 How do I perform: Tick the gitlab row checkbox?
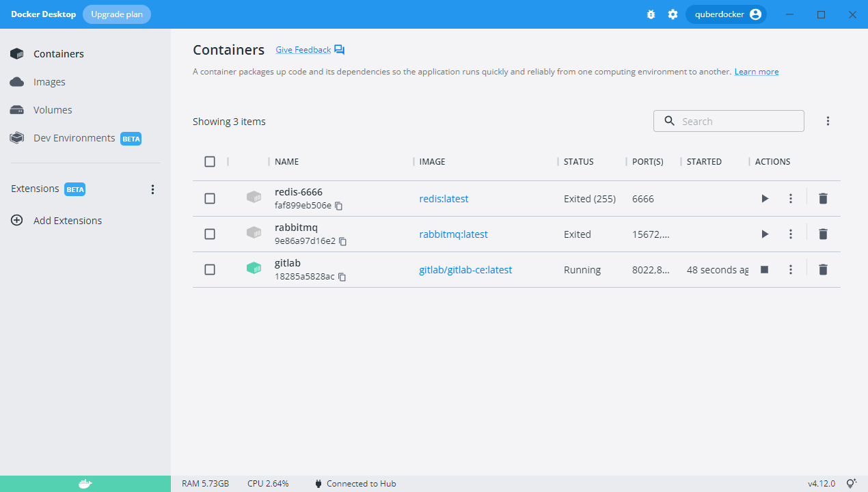coord(210,270)
